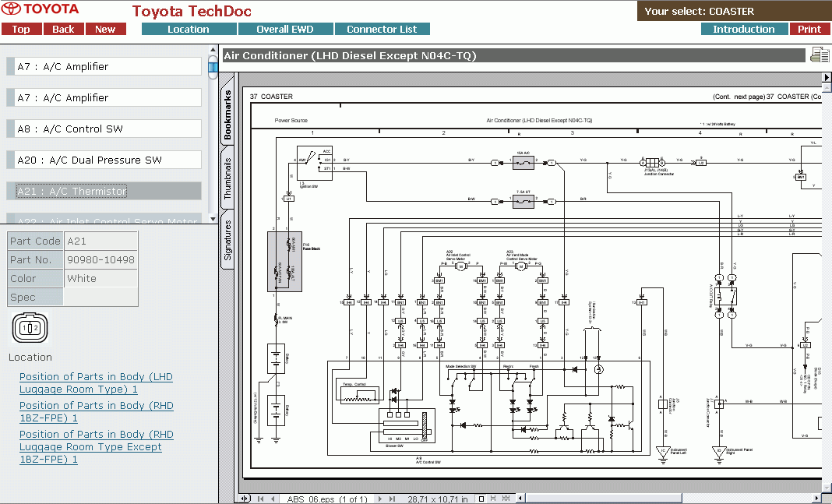Open Position of Parts (RHD 1BZ-FPE) link
This screenshot has height=504, width=832.
click(x=96, y=411)
